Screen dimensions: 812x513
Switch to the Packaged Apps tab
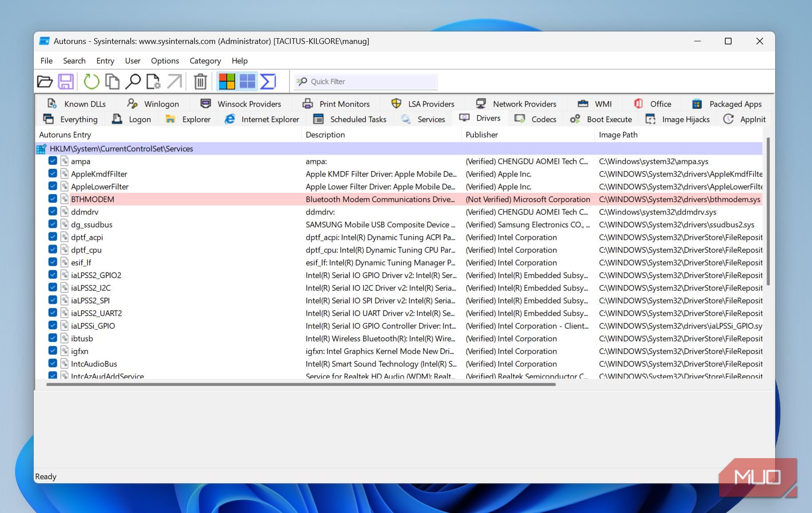[x=727, y=104]
